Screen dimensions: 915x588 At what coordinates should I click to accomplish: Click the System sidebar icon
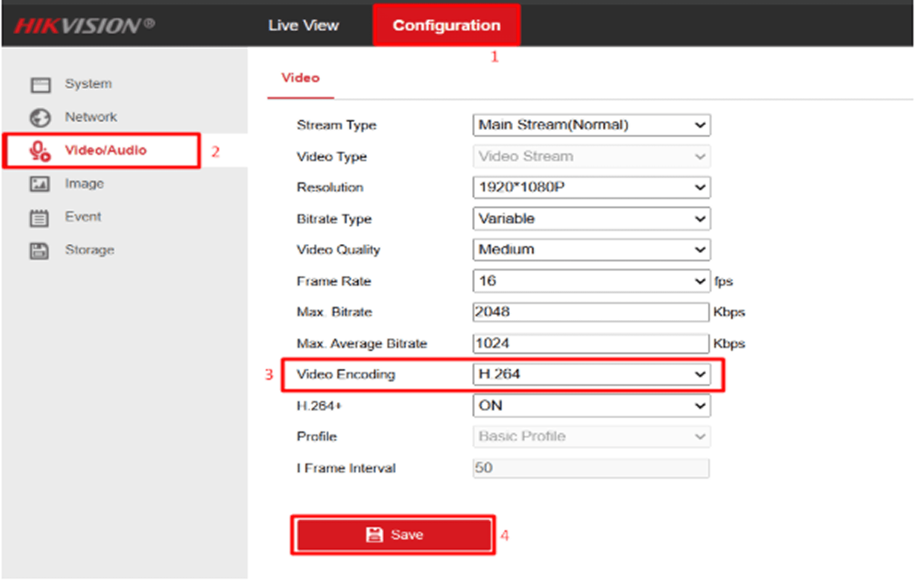tap(40, 85)
